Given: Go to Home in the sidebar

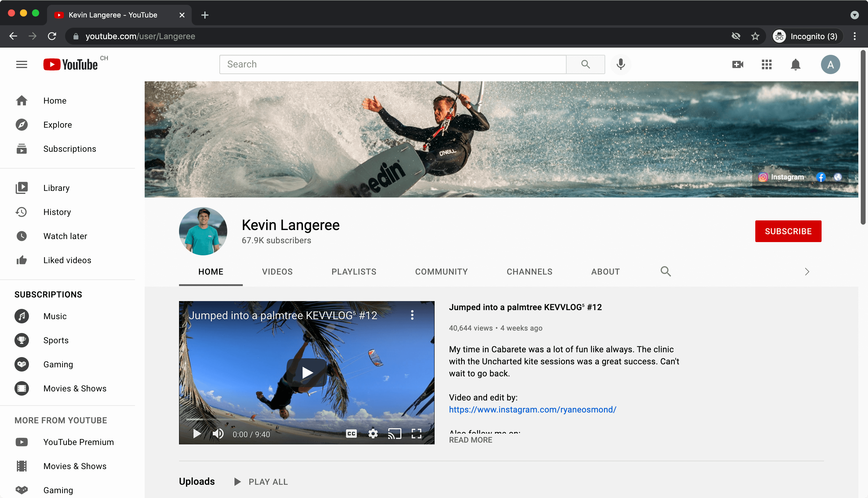Looking at the screenshot, I should [68, 101].
